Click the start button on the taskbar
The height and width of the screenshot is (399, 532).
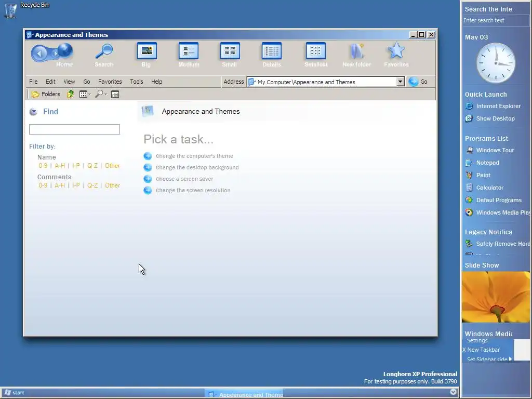(14, 393)
